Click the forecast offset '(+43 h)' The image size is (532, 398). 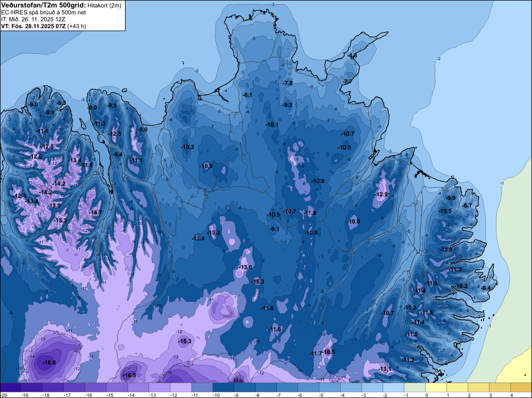point(77,26)
